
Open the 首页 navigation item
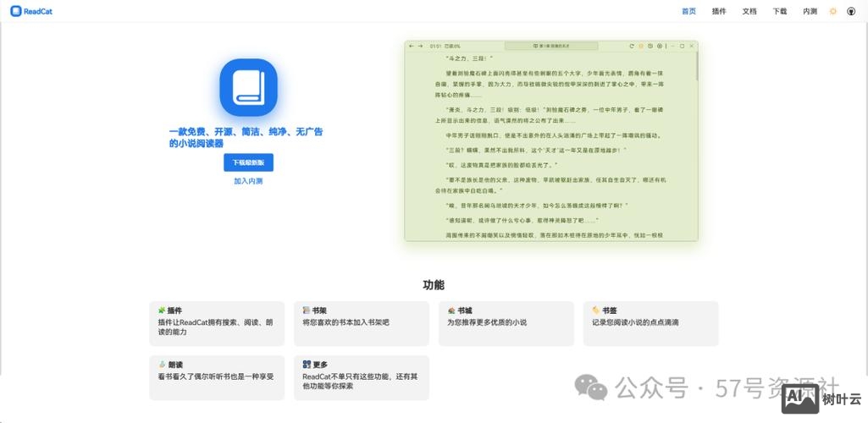click(688, 11)
